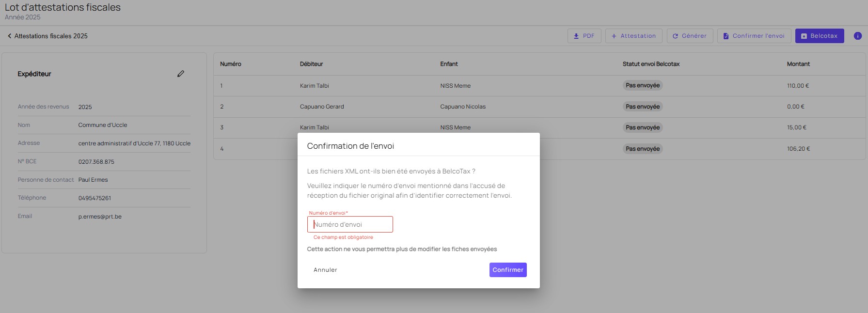Click the Débiteur column header
Image resolution: width=868 pixels, height=313 pixels.
(311, 64)
